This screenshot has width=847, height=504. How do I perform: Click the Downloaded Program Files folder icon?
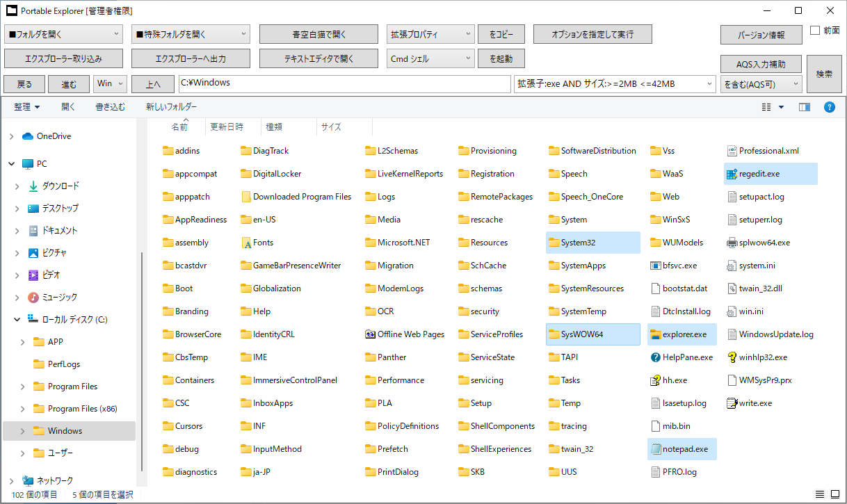coord(246,197)
